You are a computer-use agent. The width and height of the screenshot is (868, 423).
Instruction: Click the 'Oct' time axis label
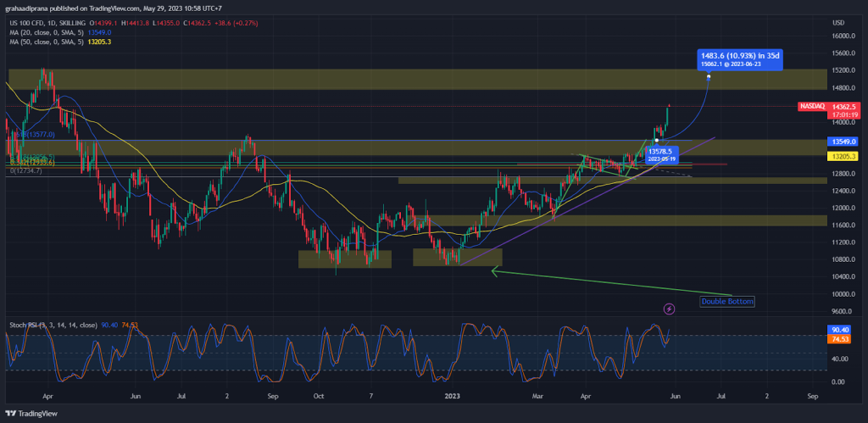(x=319, y=397)
